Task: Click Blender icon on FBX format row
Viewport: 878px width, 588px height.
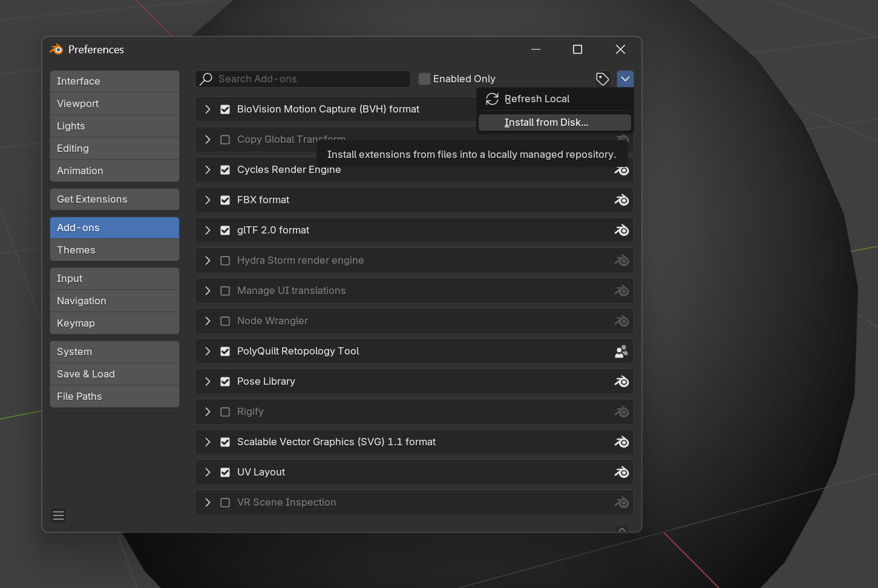Action: (x=621, y=200)
